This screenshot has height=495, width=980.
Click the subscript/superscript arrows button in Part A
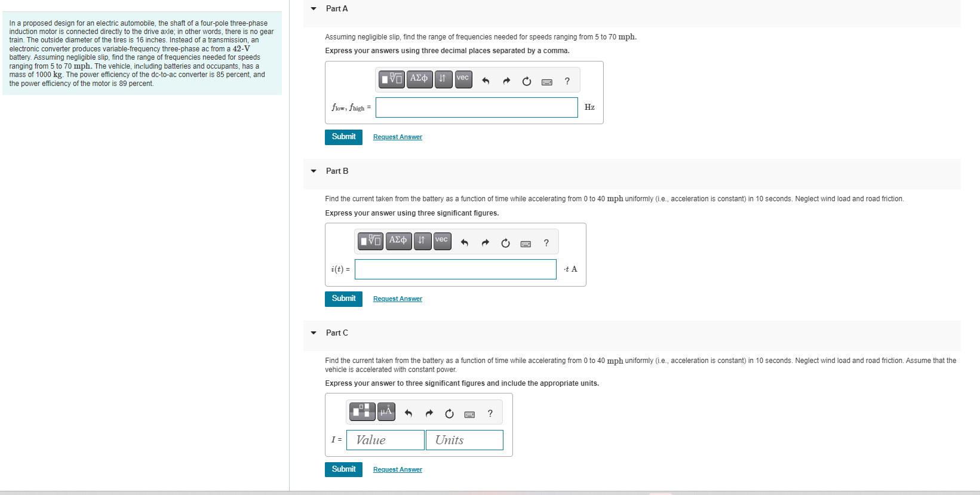tap(443, 79)
